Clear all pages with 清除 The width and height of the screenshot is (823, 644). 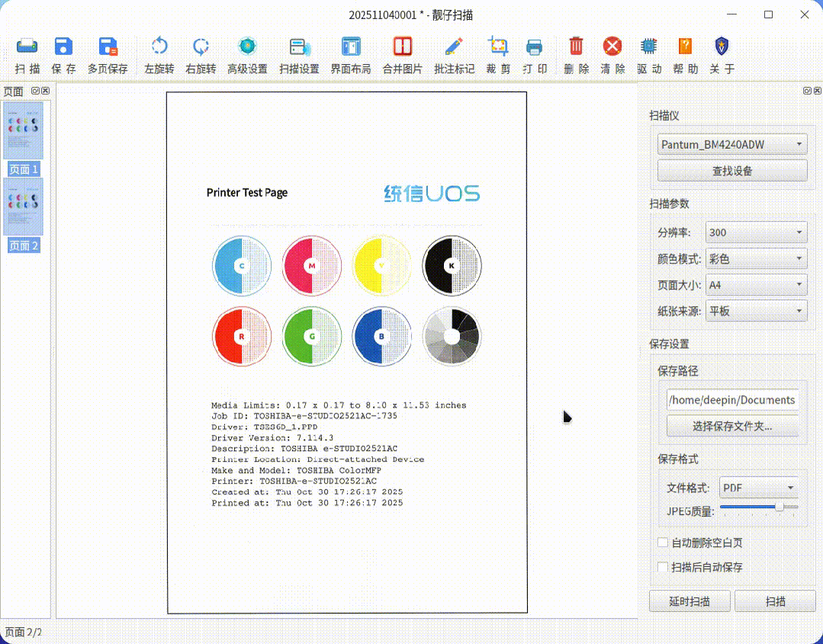(612, 55)
